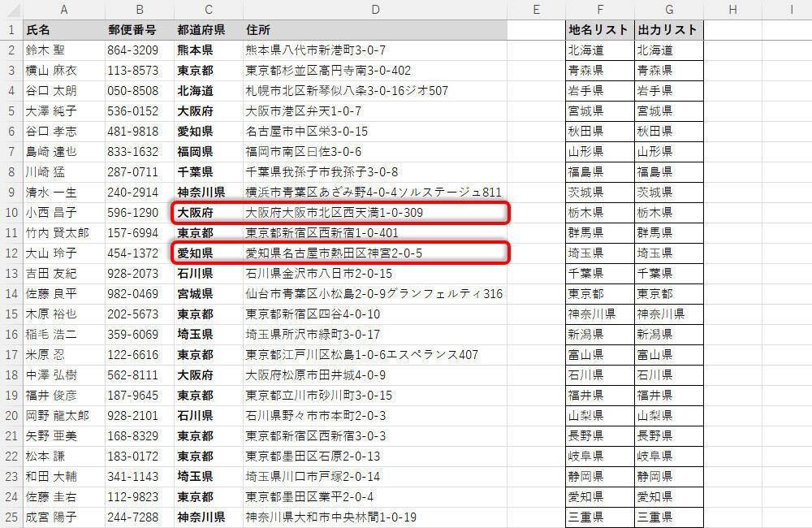Select 三重県 in the 出力リスト column
Screen dimensions: 812x528
coord(668,517)
